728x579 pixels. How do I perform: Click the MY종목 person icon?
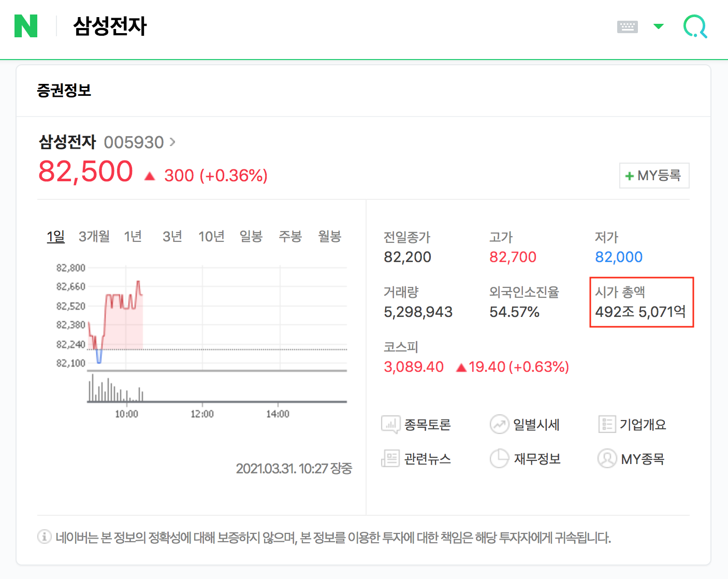[607, 458]
